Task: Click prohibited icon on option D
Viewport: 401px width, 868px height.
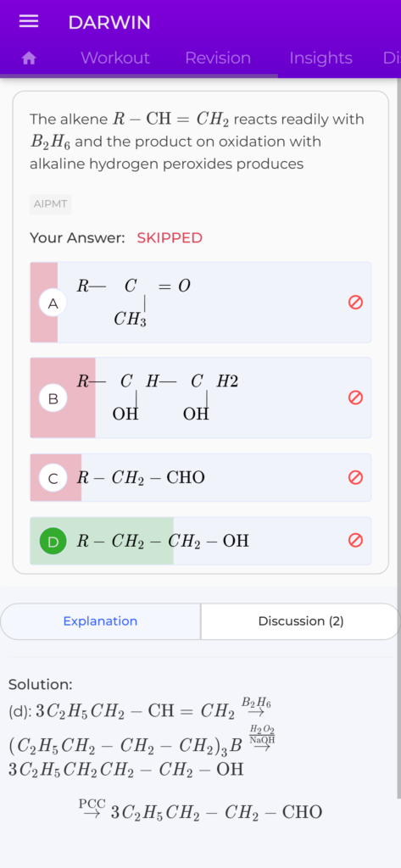Action: [x=355, y=541]
